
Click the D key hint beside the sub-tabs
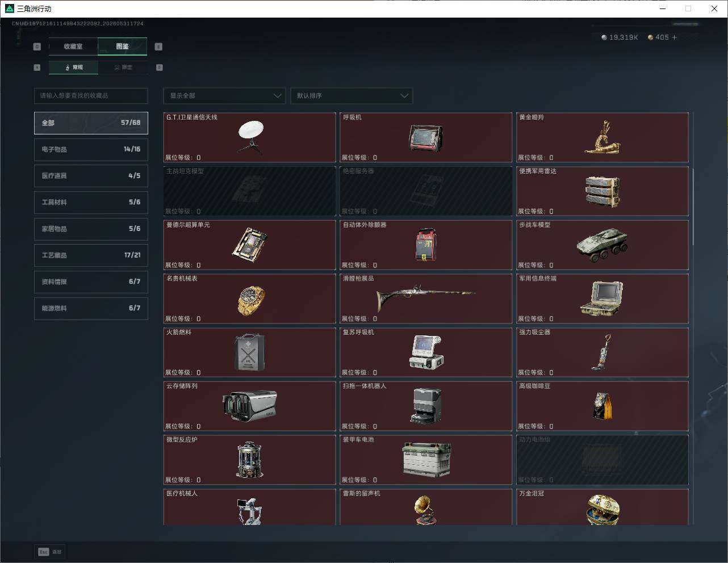pos(159,68)
